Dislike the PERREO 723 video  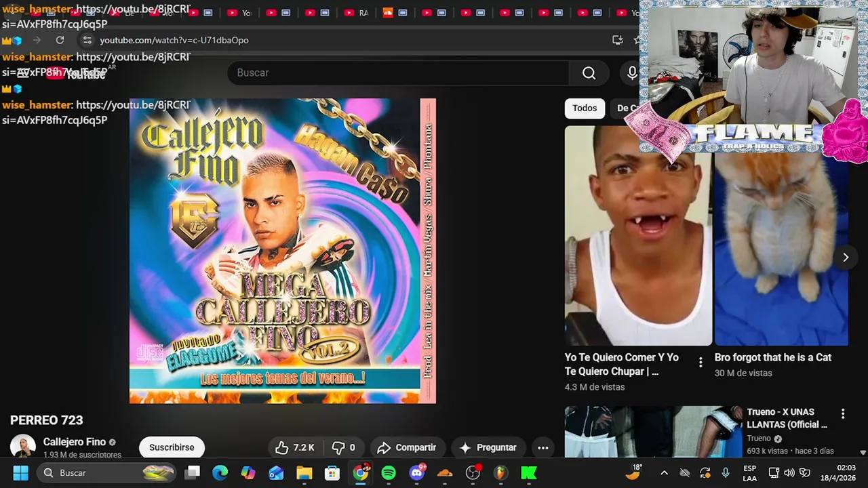pos(344,447)
